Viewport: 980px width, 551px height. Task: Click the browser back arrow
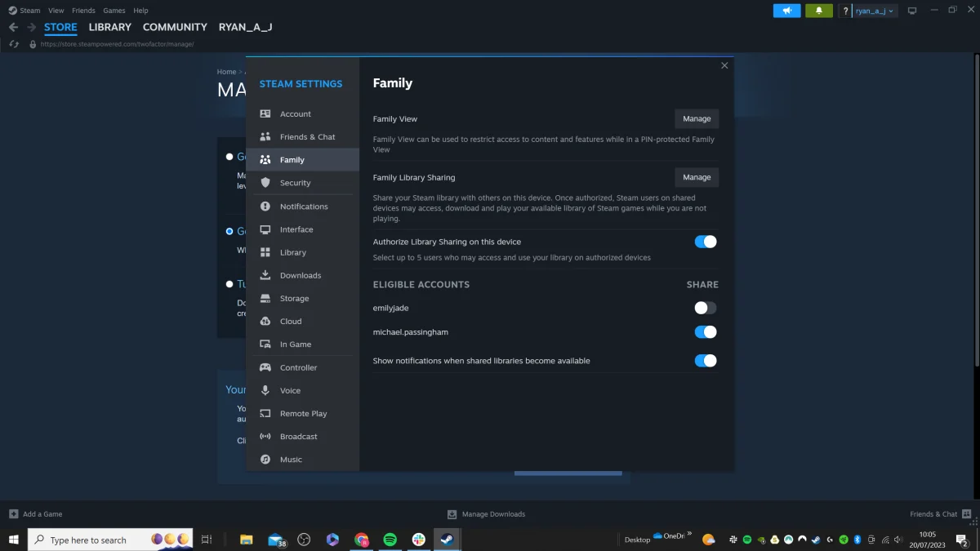[x=13, y=27]
